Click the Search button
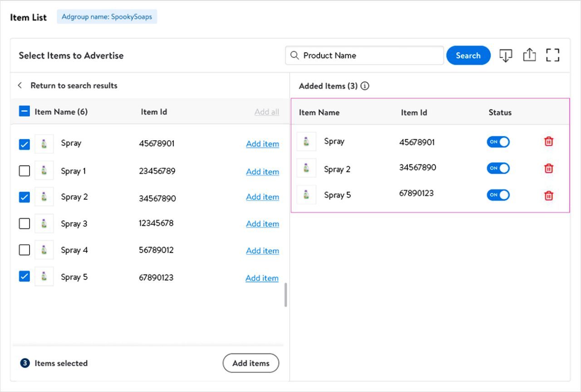This screenshot has width=581, height=392. pyautogui.click(x=468, y=55)
